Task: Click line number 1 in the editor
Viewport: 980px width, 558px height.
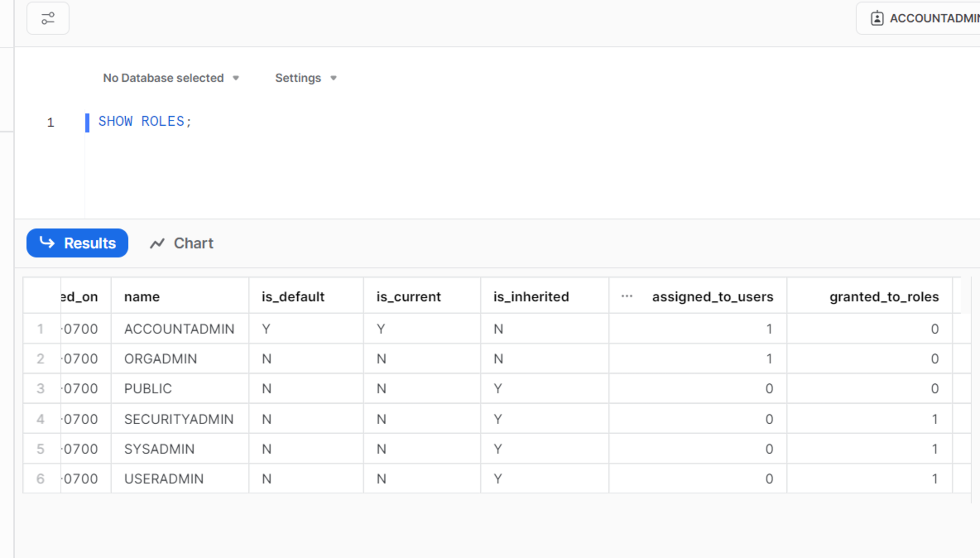Action: (x=50, y=122)
